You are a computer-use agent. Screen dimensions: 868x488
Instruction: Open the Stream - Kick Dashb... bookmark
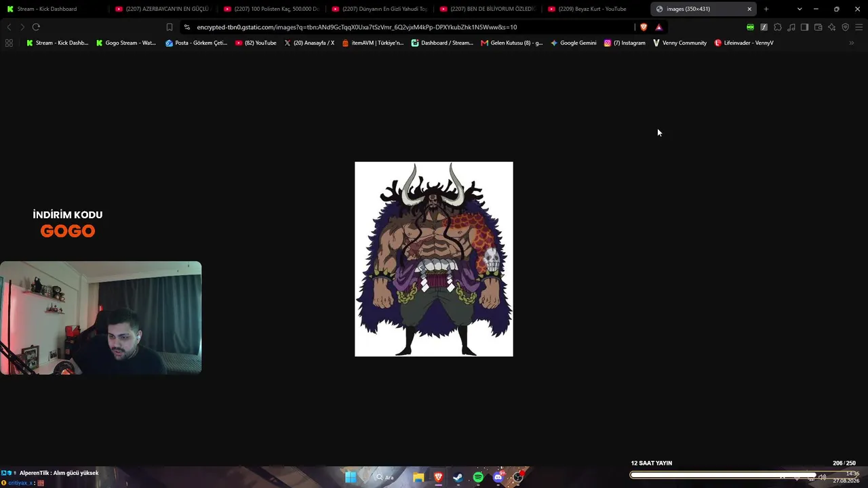tap(57, 43)
